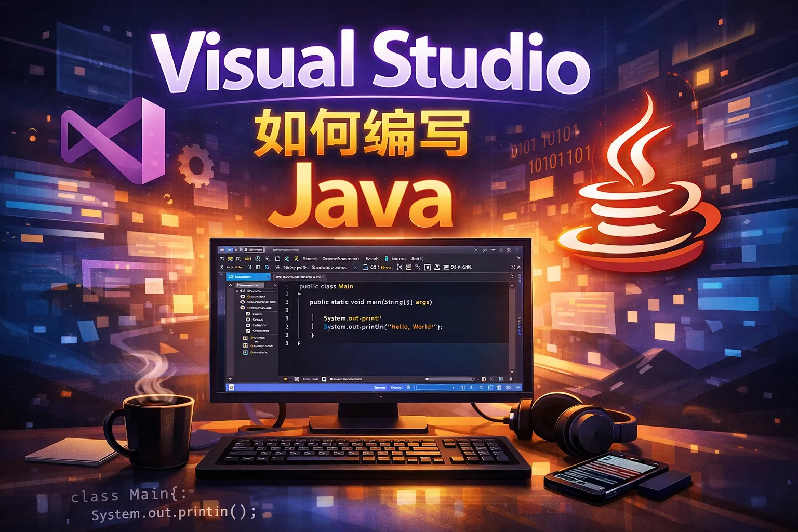Click the light-blue icon in the first toolbar row
This screenshot has height=532, width=798.
click(386, 258)
